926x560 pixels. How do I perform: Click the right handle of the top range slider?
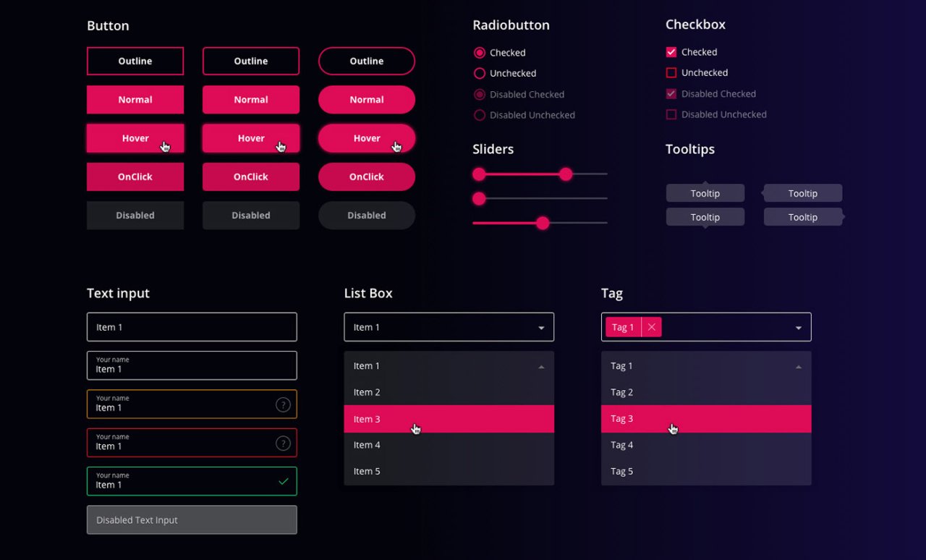[566, 174]
